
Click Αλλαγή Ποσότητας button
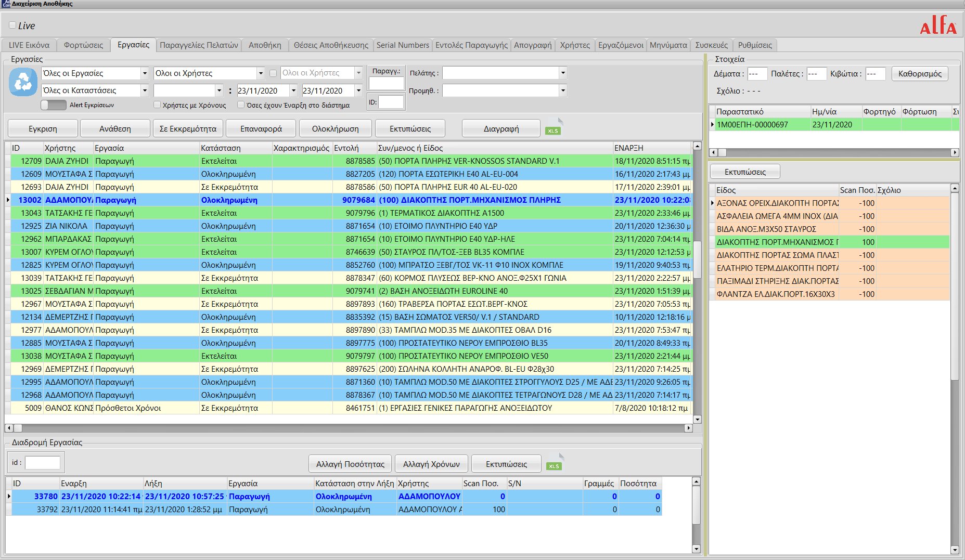tap(351, 464)
